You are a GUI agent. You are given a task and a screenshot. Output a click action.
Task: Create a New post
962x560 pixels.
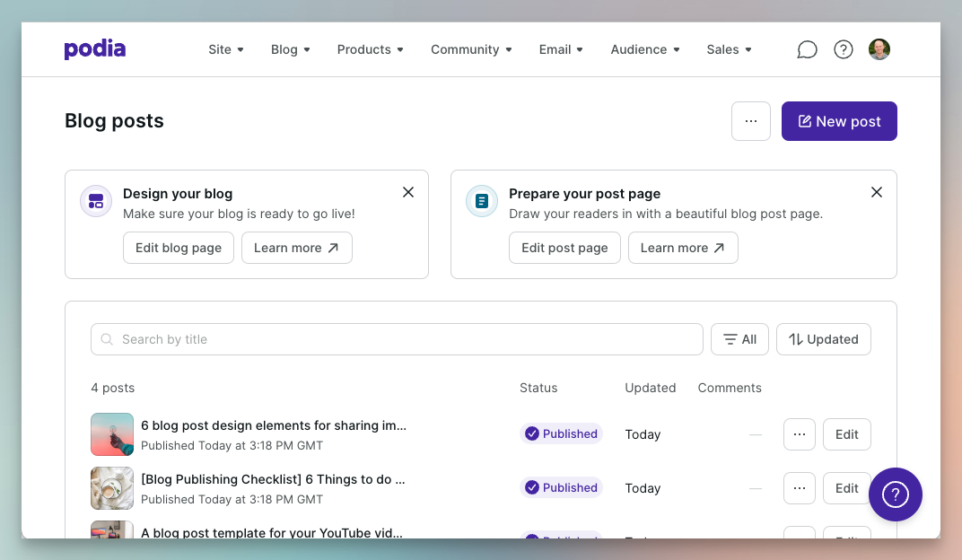(x=839, y=121)
